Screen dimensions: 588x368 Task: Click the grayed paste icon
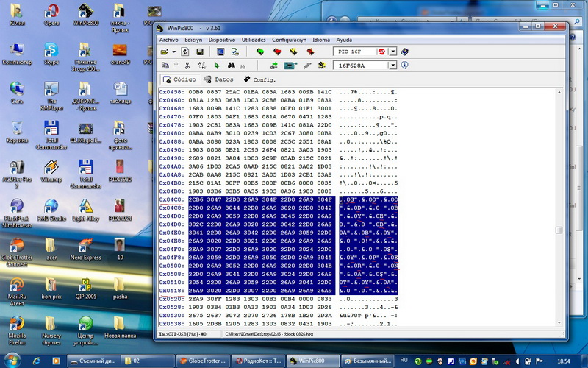click(x=176, y=66)
